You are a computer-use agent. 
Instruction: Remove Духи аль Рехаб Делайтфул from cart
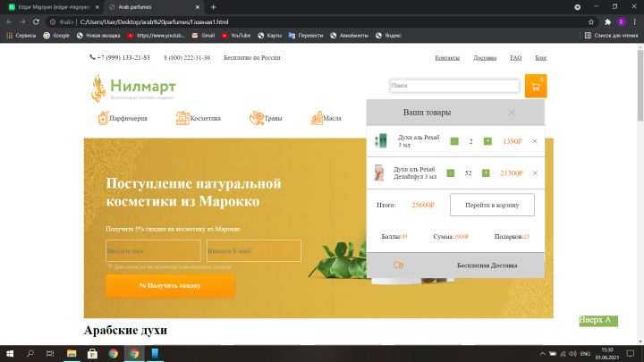[x=535, y=173]
